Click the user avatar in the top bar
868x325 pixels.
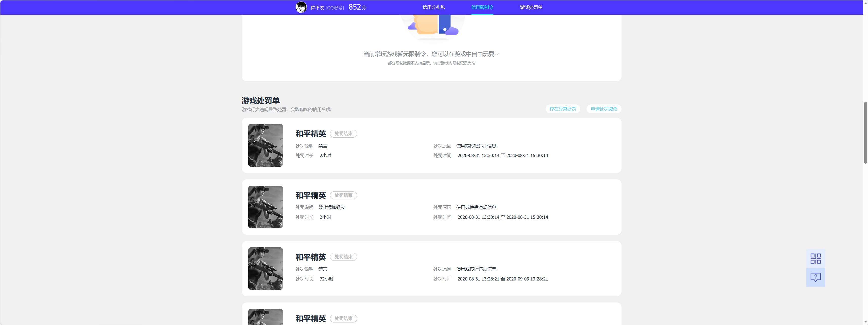301,7
